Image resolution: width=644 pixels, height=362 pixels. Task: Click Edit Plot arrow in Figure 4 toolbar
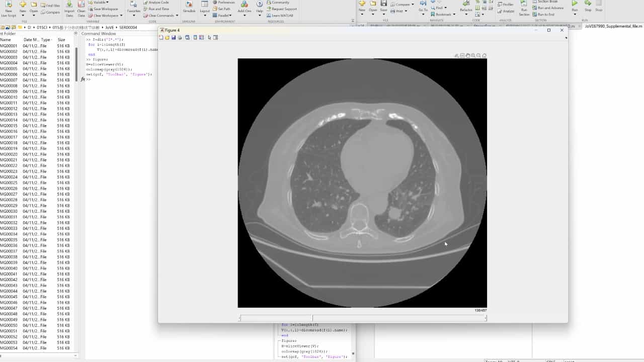[x=209, y=38]
